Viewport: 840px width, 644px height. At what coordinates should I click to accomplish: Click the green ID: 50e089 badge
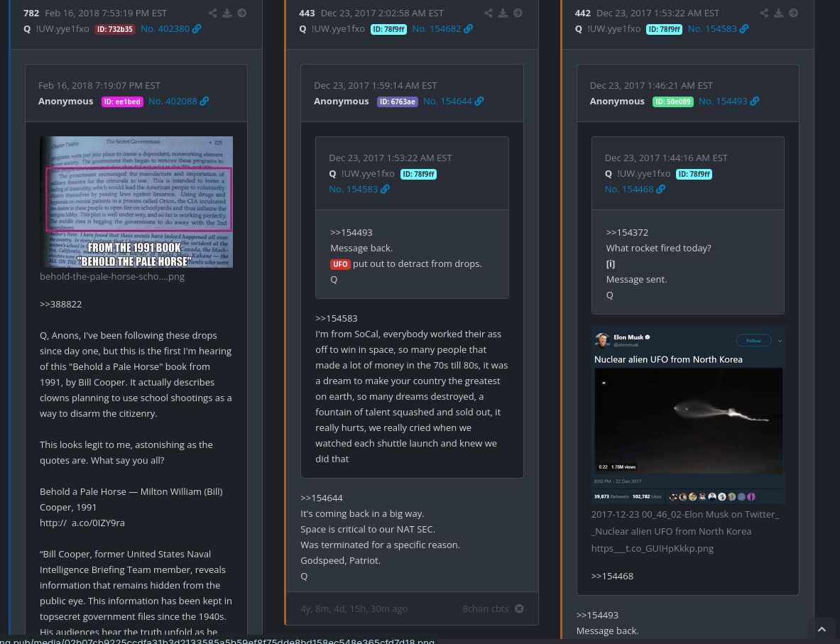click(x=673, y=102)
